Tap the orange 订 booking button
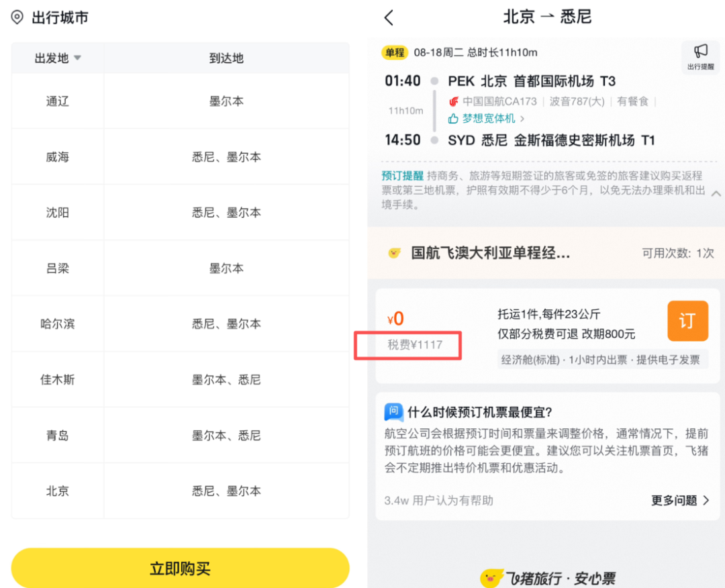Viewport: 725px width, 588px height. 687,321
